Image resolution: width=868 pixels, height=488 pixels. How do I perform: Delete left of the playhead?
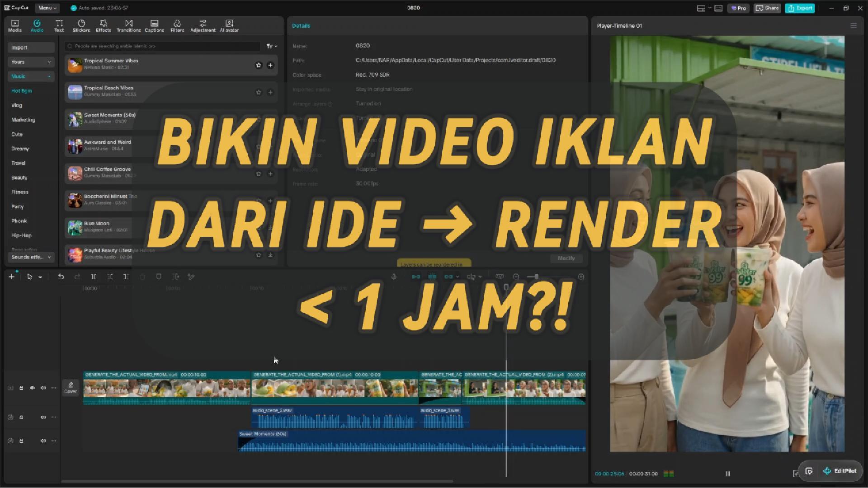tap(109, 277)
